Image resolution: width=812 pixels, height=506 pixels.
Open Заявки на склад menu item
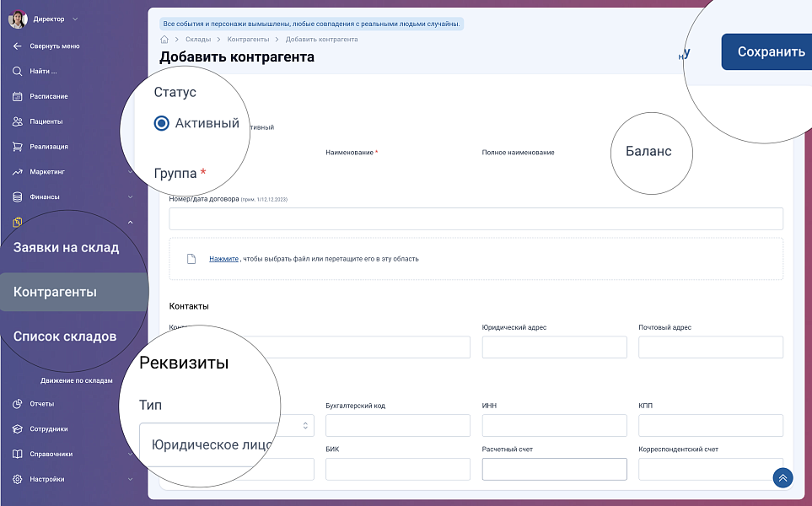tap(66, 248)
